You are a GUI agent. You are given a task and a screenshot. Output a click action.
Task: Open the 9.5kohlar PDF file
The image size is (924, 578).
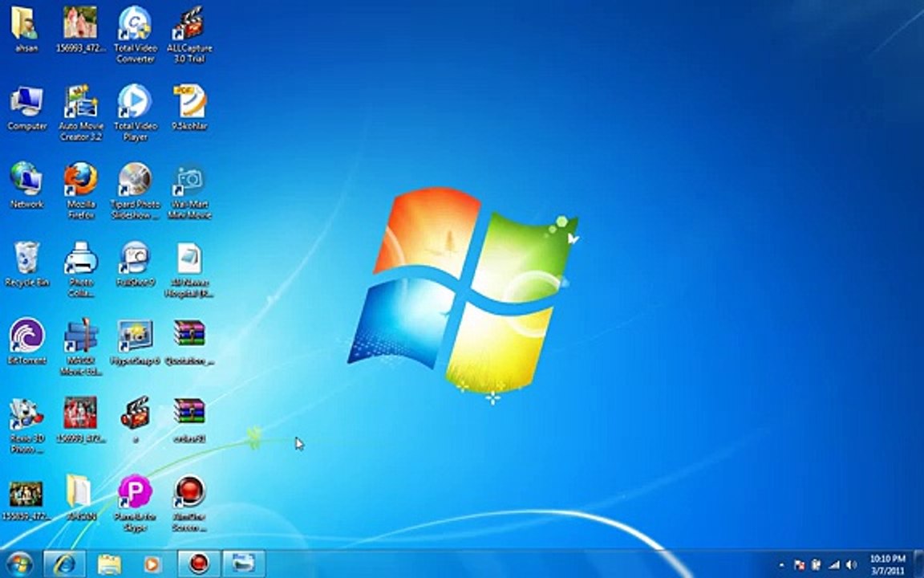[189, 109]
